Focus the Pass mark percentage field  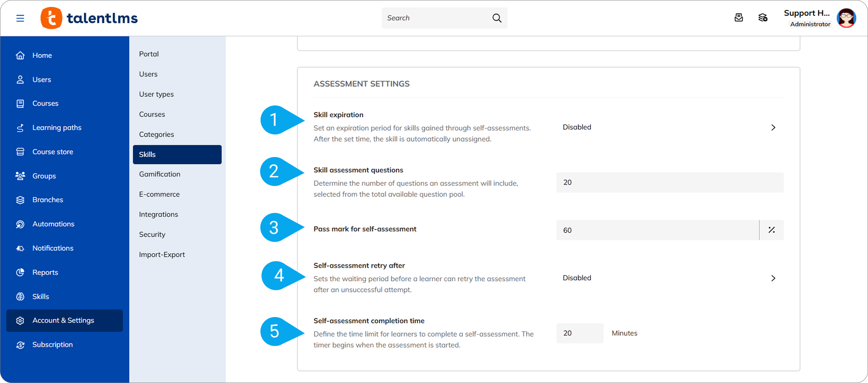(x=657, y=230)
